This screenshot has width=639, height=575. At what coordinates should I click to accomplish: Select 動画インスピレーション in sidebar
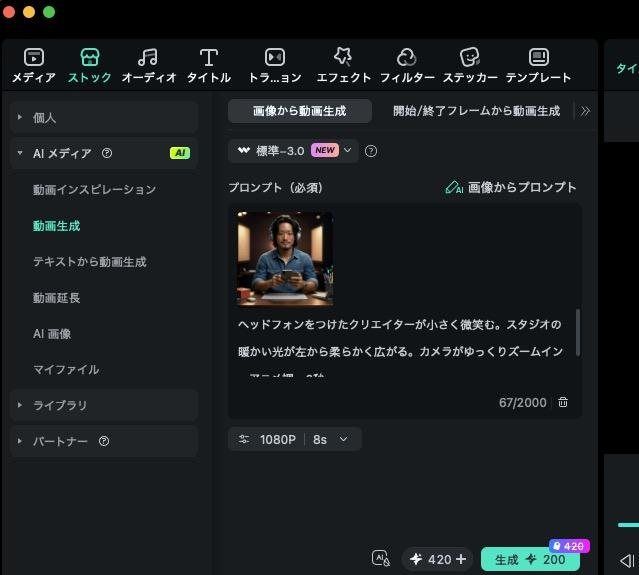[94, 189]
